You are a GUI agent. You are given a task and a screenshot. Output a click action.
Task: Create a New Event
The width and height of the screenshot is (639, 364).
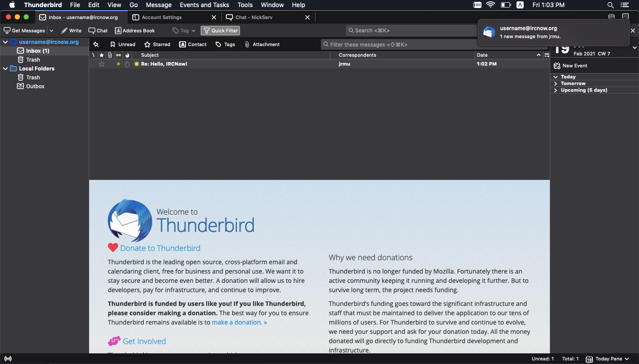click(570, 66)
